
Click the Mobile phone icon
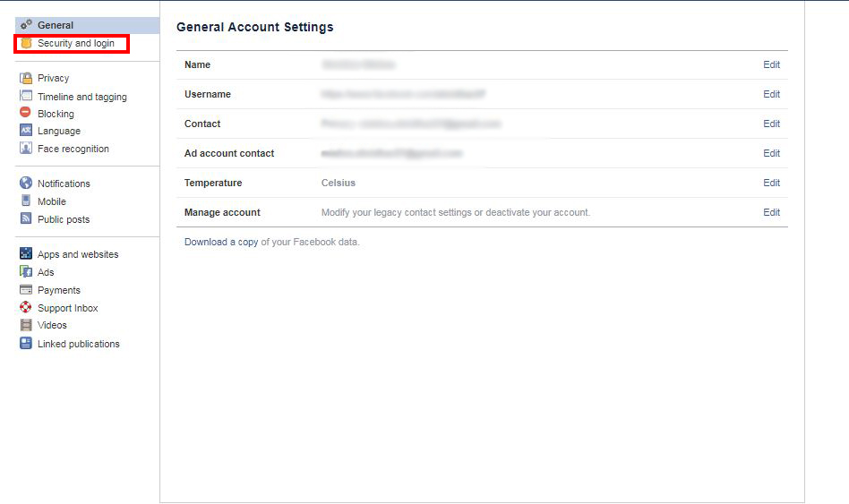click(26, 201)
